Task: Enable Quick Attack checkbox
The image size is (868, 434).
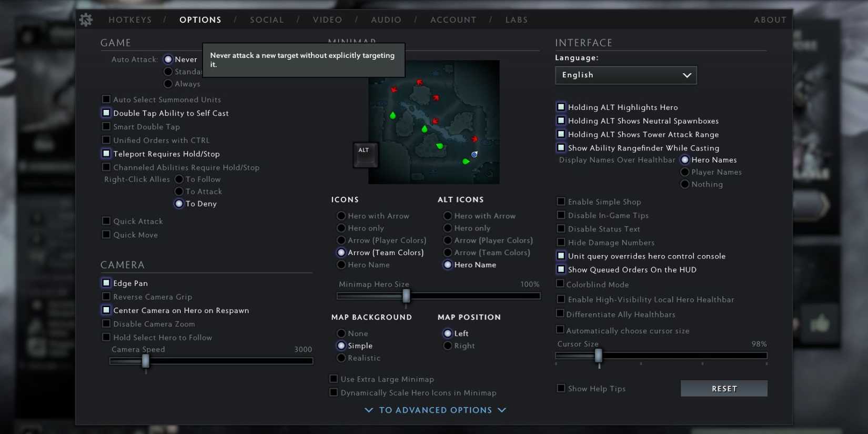Action: pyautogui.click(x=106, y=221)
